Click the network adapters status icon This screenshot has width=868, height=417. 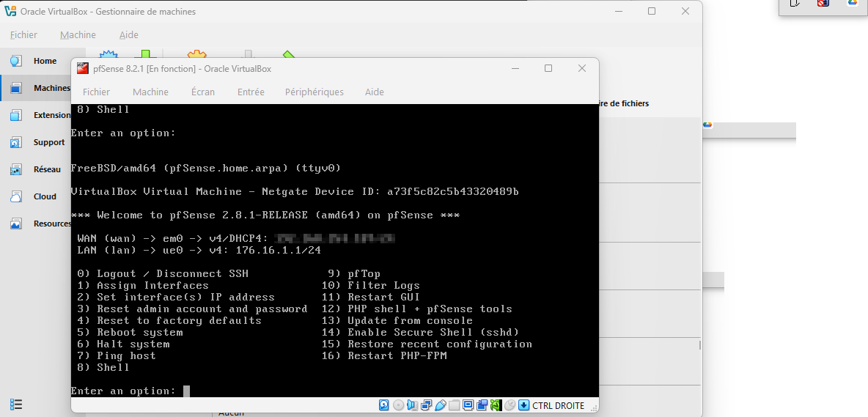coord(426,405)
